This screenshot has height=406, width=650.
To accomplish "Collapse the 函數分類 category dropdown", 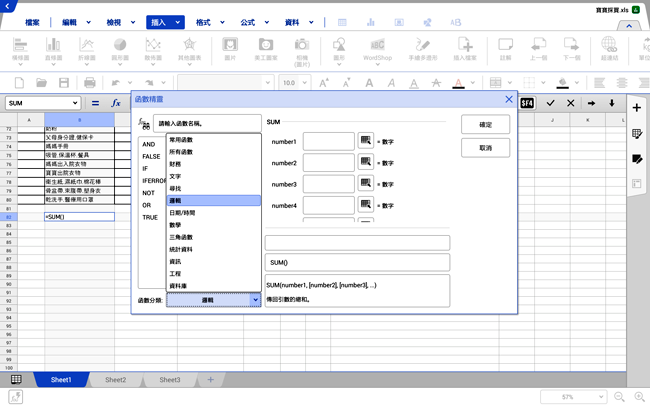I will (x=255, y=299).
